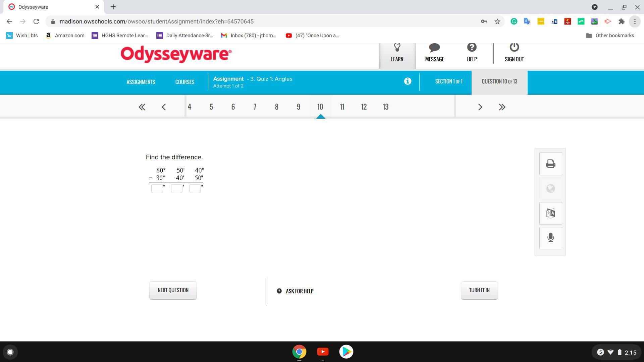
Task: Open the translate tool icon
Action: [550, 213]
